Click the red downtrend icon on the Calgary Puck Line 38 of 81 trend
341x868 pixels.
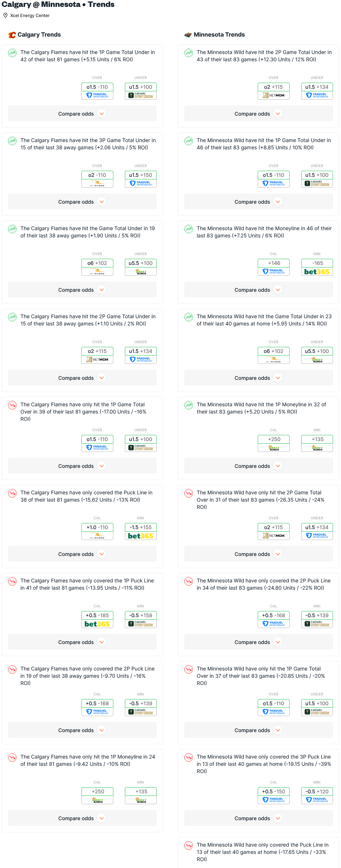(x=12, y=493)
